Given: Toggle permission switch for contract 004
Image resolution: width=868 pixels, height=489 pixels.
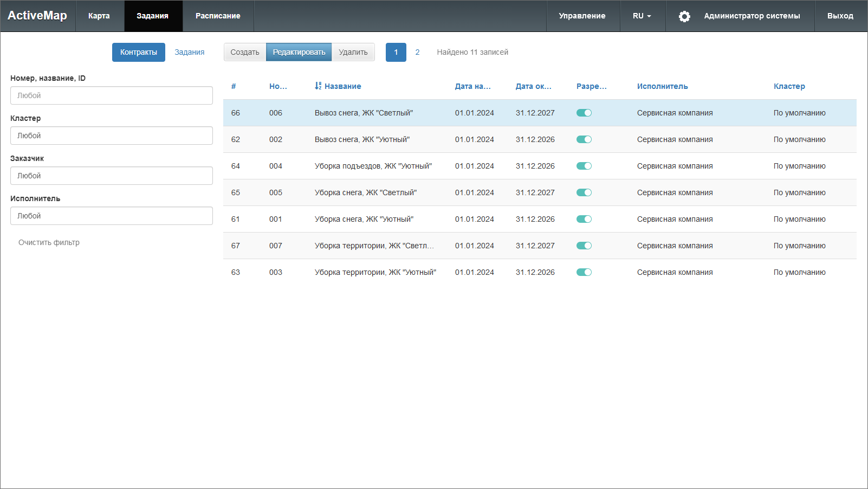Looking at the screenshot, I should pyautogui.click(x=584, y=166).
